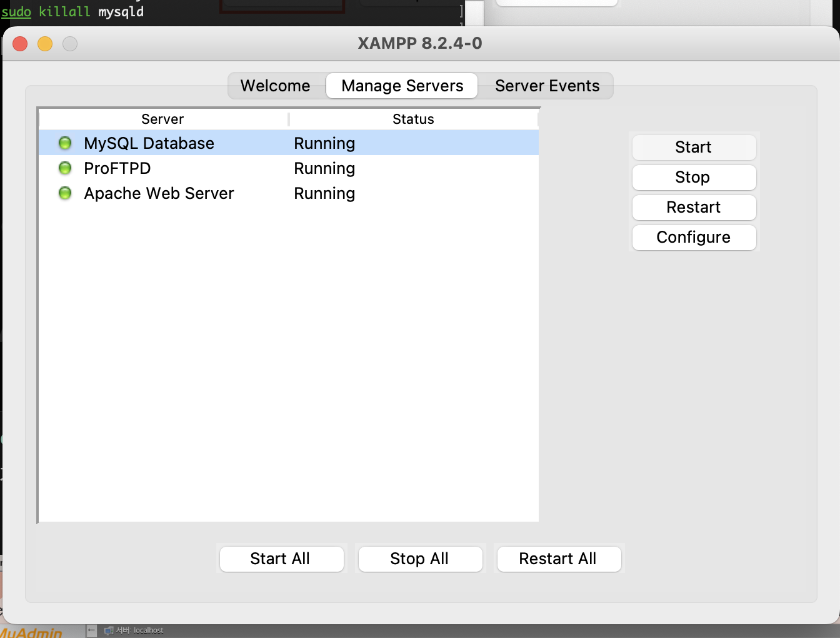Restart All servers
The height and width of the screenshot is (638, 840).
coord(559,559)
